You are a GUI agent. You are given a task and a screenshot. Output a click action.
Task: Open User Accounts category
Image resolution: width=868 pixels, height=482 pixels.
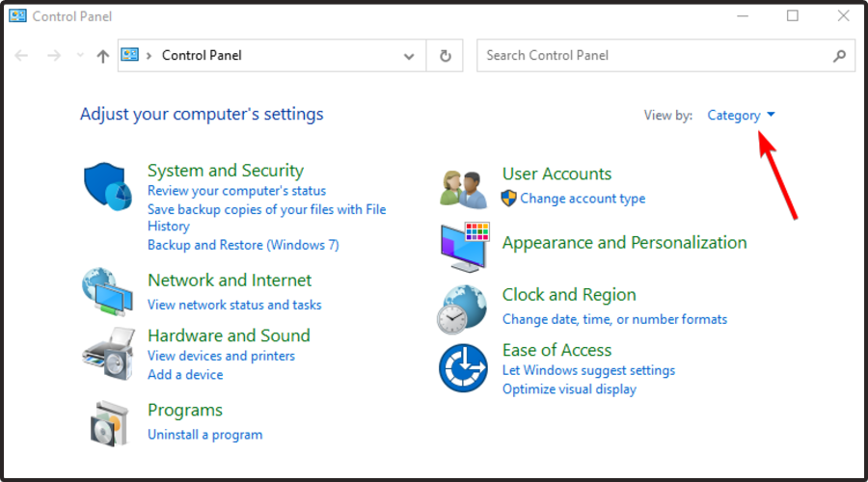[x=556, y=174]
